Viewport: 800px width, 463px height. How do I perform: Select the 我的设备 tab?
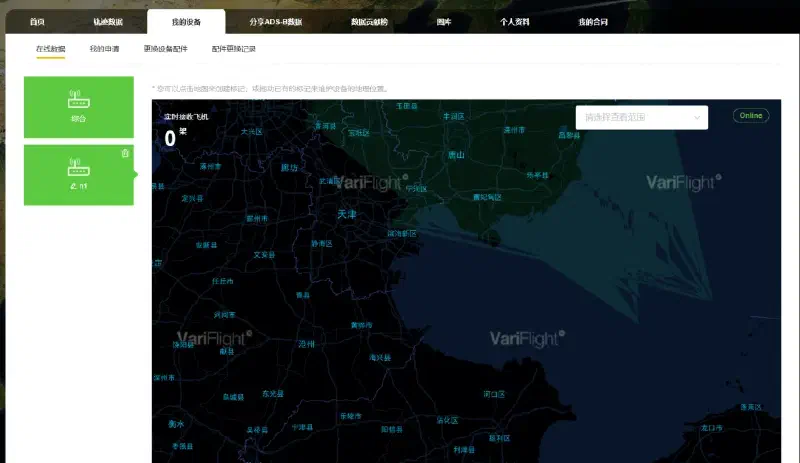(186, 22)
